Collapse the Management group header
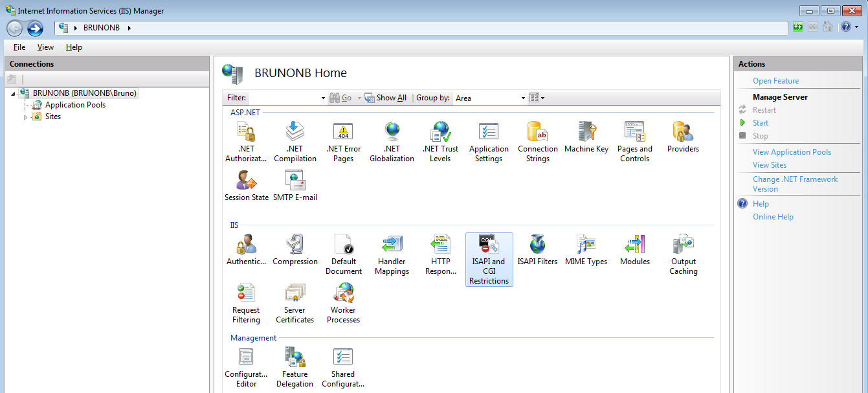 click(253, 338)
